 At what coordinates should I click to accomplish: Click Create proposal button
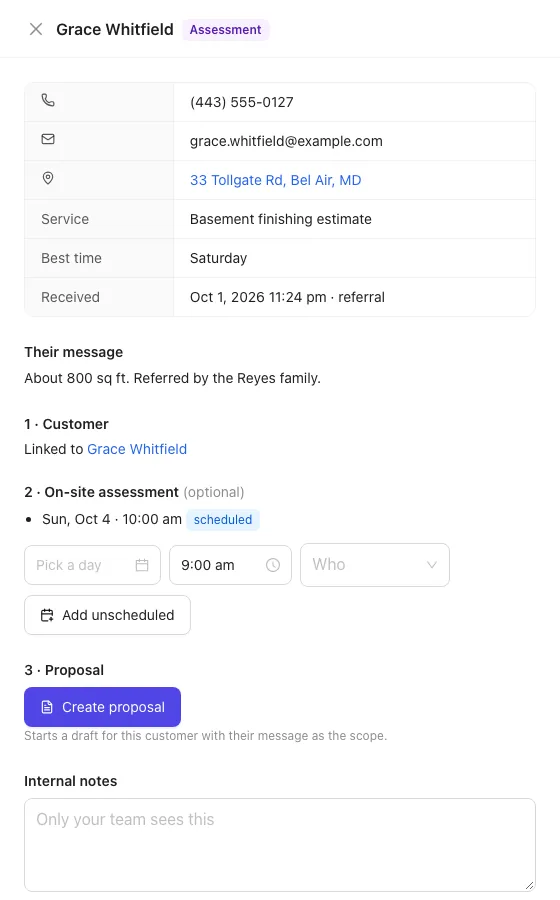pyautogui.click(x=102, y=707)
